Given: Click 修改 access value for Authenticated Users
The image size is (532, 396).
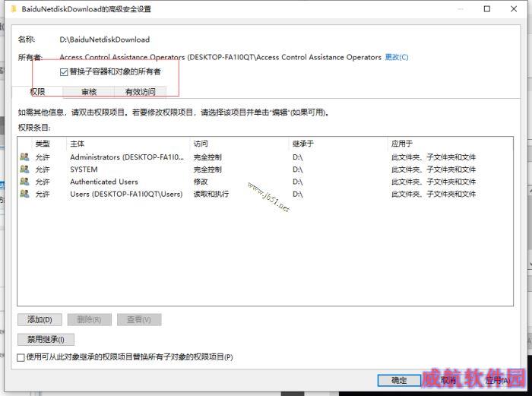Looking at the screenshot, I should (x=201, y=182).
